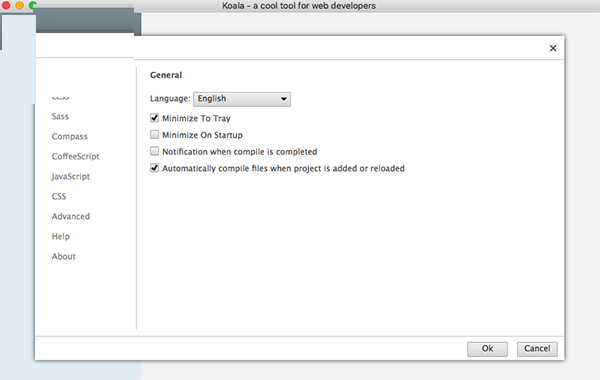
Task: Click the red macOS window close button
Action: [6, 5]
